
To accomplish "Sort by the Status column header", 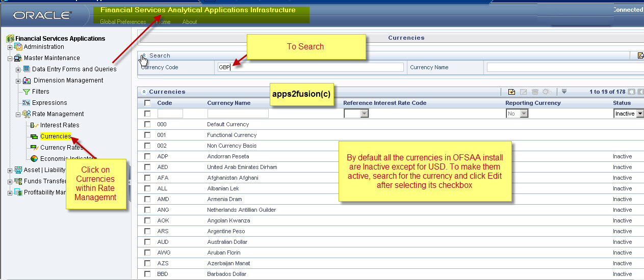I will (x=622, y=103).
